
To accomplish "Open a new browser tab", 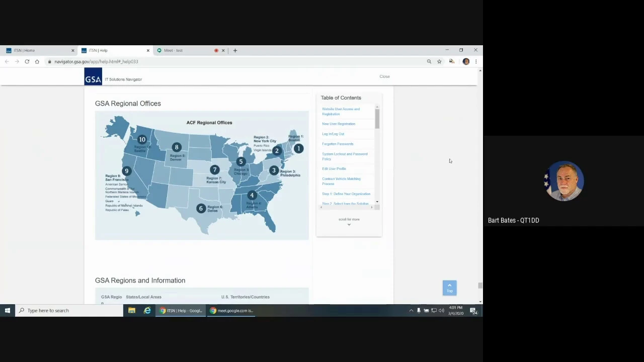I will pos(235,50).
